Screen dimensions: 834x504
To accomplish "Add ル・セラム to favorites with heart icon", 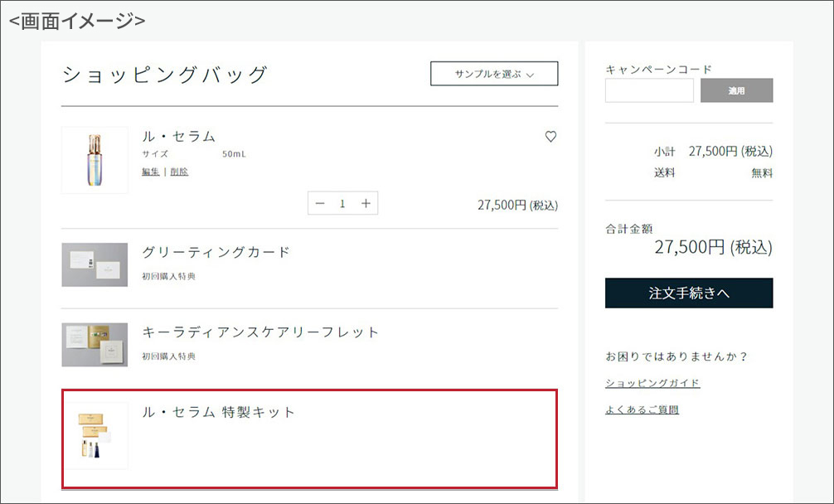I will coord(550,137).
